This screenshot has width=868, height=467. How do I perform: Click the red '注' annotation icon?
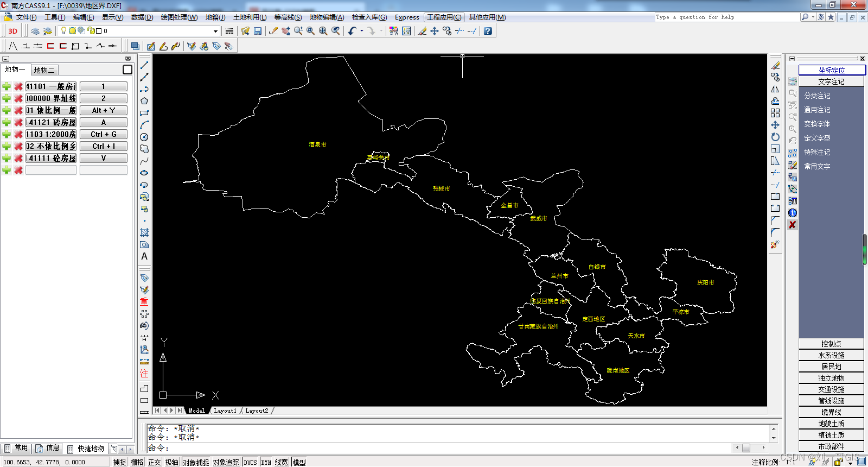point(144,374)
